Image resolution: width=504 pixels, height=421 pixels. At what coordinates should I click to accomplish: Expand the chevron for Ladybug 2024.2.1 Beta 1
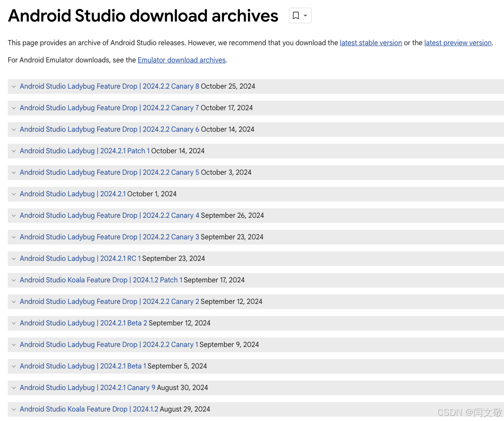(x=13, y=367)
